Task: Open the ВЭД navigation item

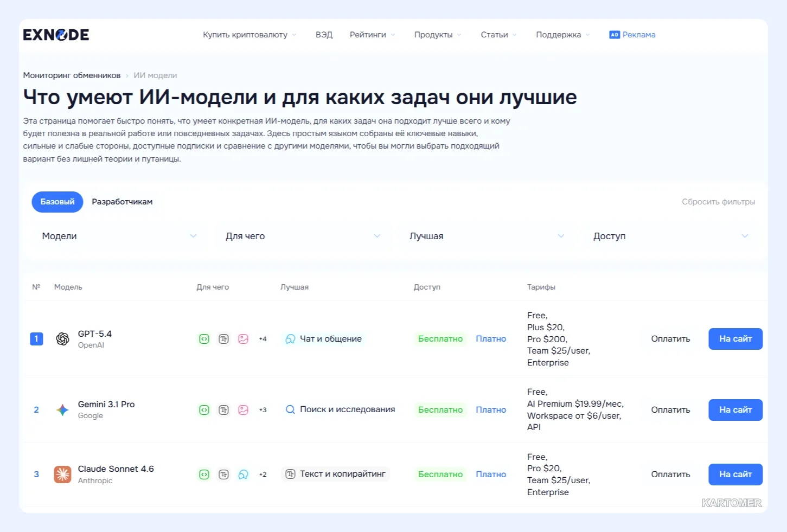Action: coord(324,35)
